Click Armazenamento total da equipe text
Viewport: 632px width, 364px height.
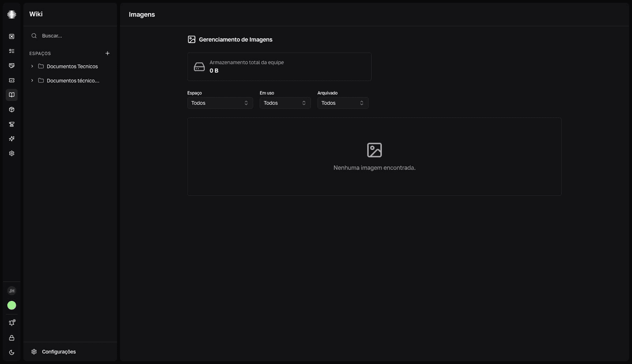[246, 63]
